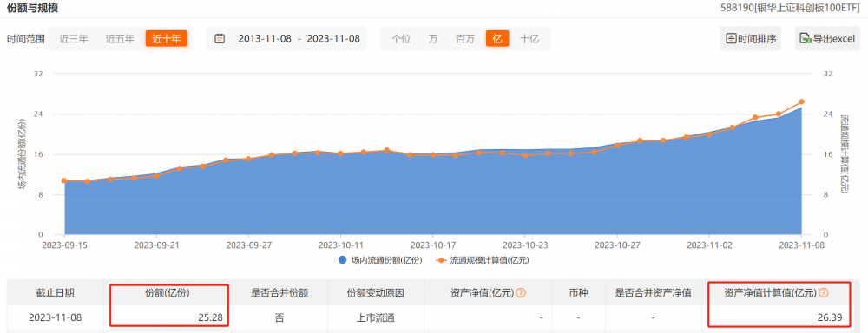868x333 pixels.
Task: Click the Excel export icon
Action: (x=806, y=39)
